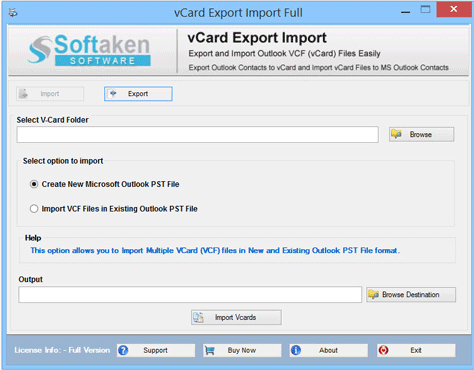This screenshot has height=370, width=474.
Task: Click the folder icon on Browse Destination
Action: 373,294
